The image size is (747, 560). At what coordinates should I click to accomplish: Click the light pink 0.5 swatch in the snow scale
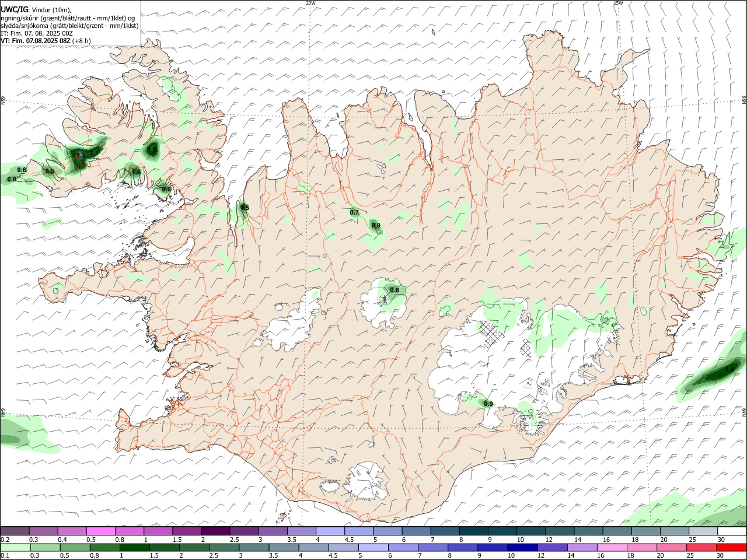(100, 531)
